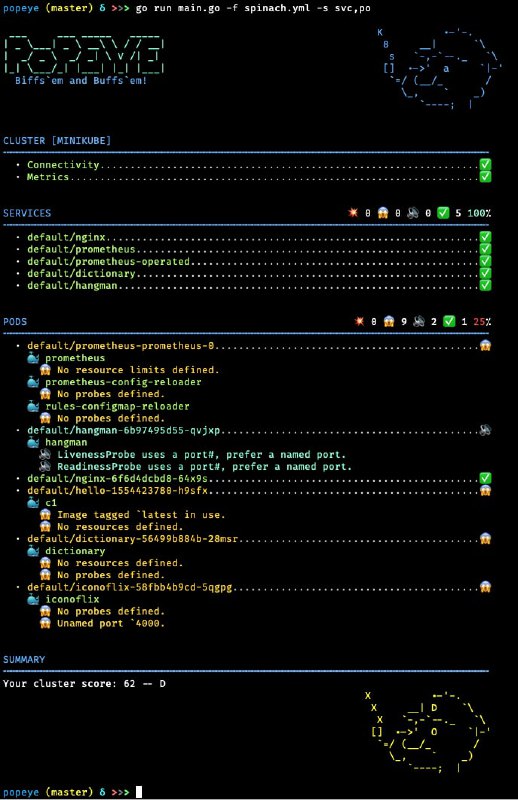Click 'No probes defined.' under prometheus-config-reloader
The height and width of the screenshot is (800, 518).
pos(111,394)
